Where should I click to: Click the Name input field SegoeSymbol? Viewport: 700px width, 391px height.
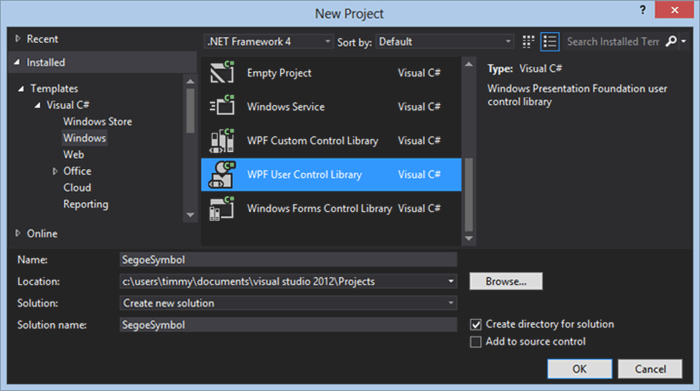288,260
